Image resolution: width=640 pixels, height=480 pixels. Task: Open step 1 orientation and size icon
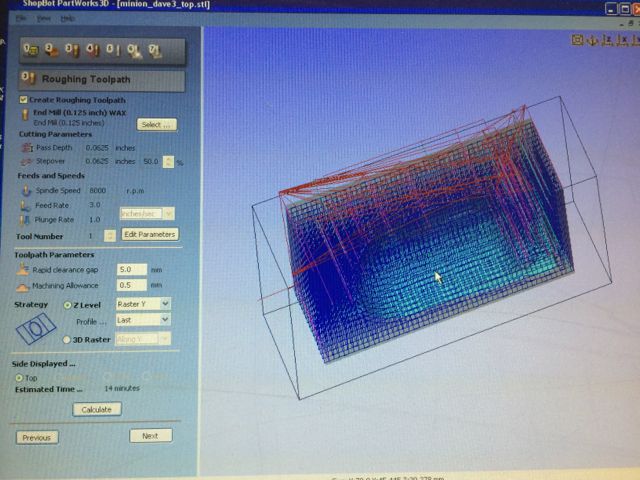(31, 50)
